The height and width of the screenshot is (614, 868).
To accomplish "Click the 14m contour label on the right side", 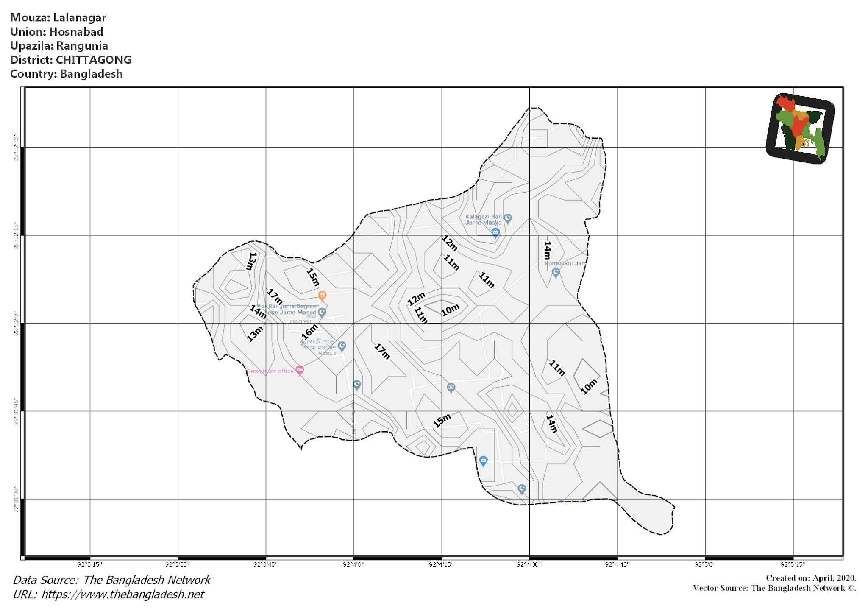I will [547, 251].
